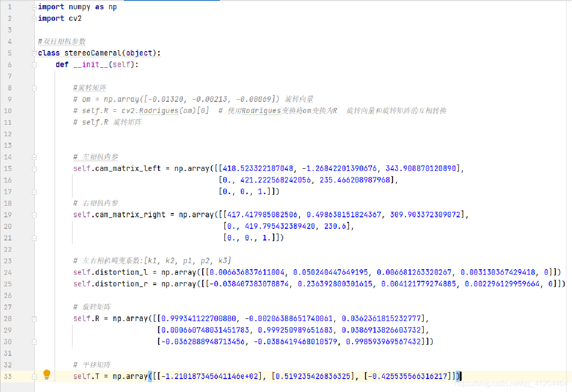This screenshot has height=392, width=572.
Task: Click the comment # 右相机内参
Action: [96, 203]
